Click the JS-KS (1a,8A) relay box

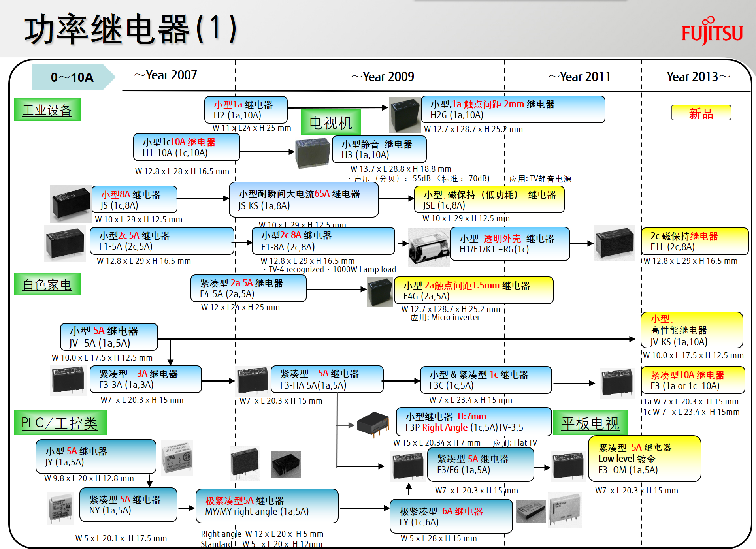point(304,199)
